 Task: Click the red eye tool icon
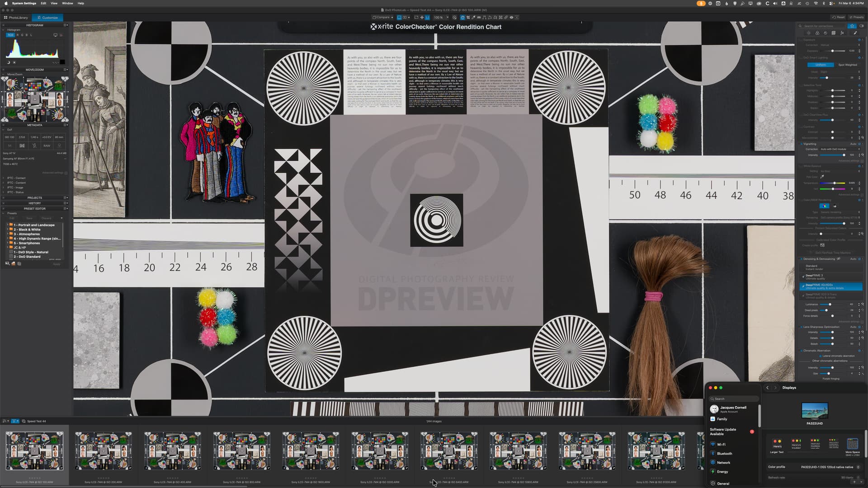coord(511,17)
